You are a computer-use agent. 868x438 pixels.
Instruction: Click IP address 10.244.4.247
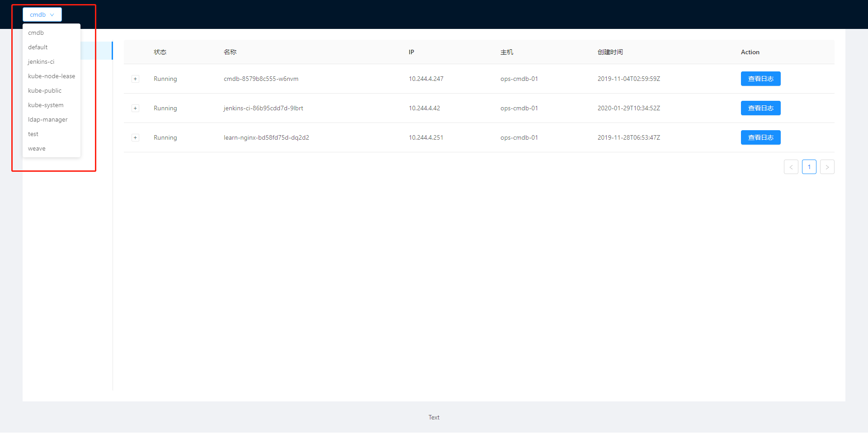(x=426, y=79)
